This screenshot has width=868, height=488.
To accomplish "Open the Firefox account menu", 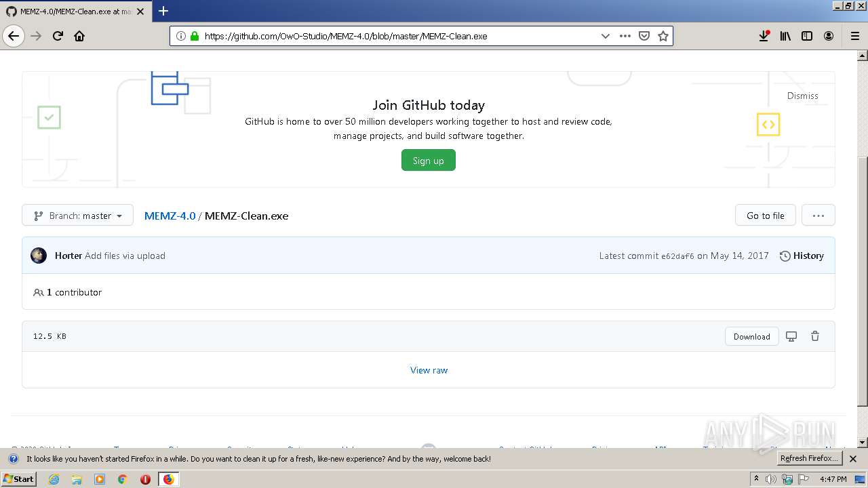I will 829,36.
